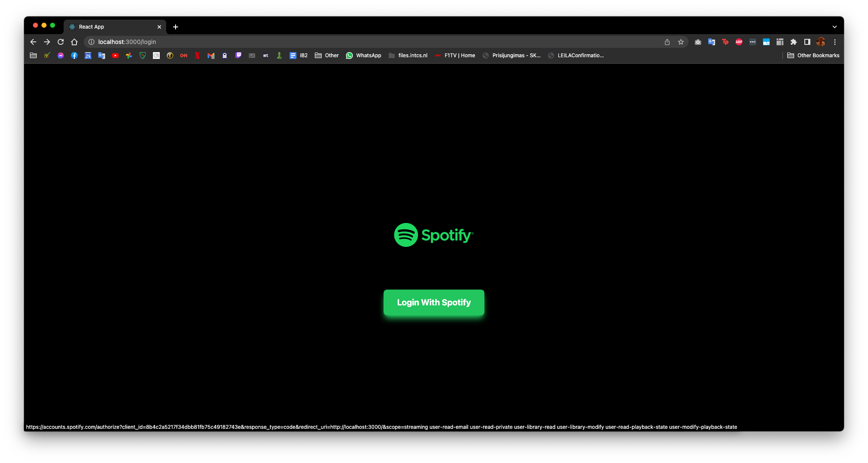Open the Chrome three-dot menu

[x=835, y=42]
